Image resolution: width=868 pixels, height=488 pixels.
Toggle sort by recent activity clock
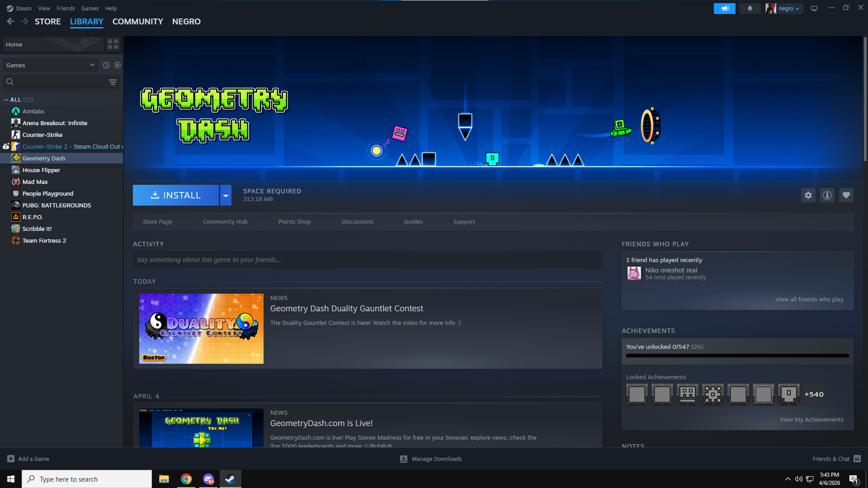[x=106, y=65]
